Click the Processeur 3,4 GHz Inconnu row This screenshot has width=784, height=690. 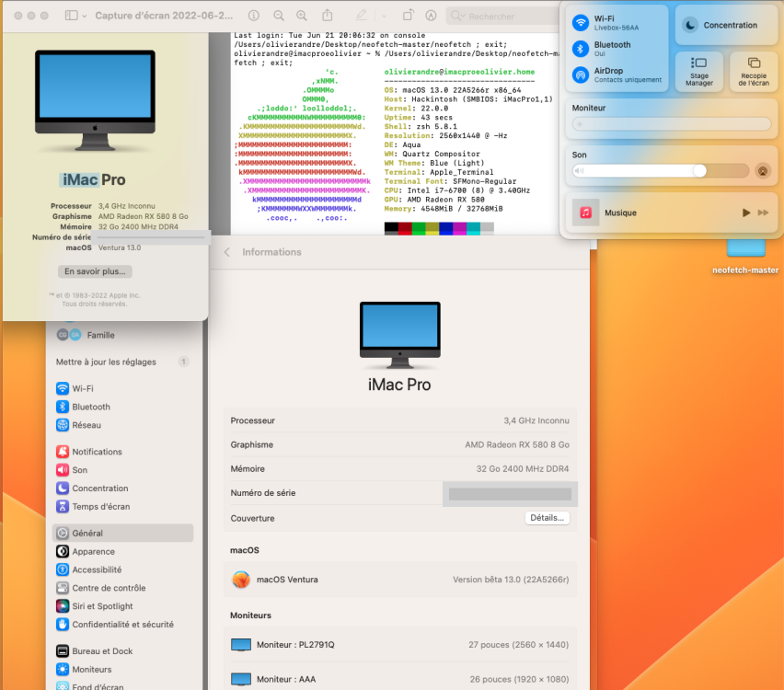pos(400,420)
